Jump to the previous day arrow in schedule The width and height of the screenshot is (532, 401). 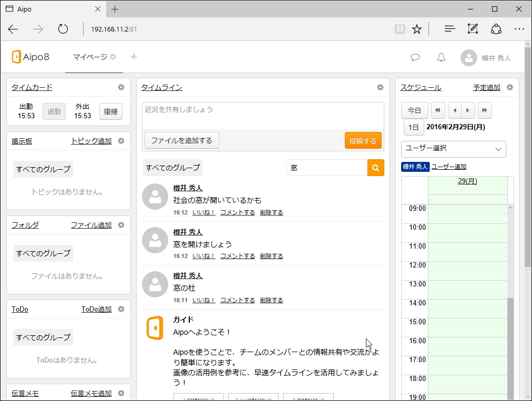click(454, 110)
